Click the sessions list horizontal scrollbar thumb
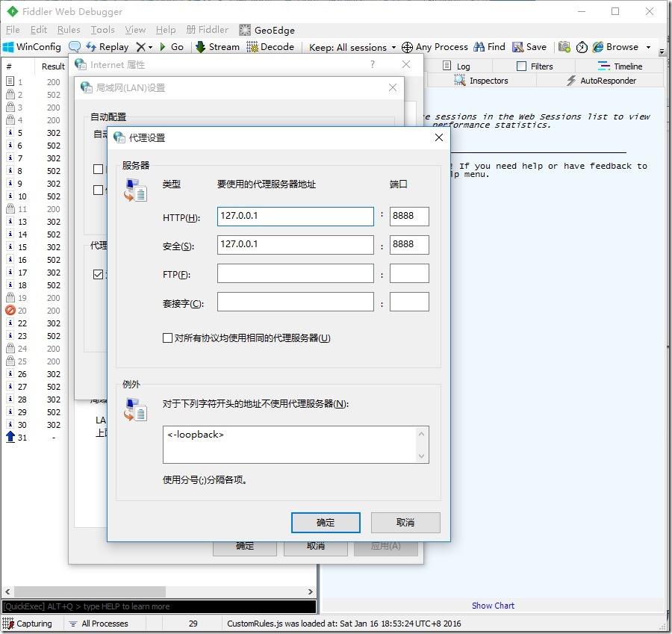 point(90,591)
